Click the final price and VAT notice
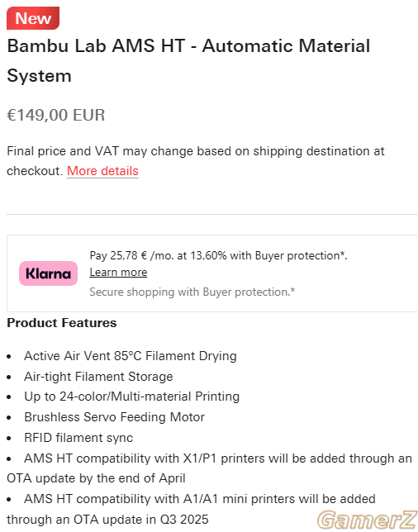The height and width of the screenshot is (532, 418). point(196,161)
